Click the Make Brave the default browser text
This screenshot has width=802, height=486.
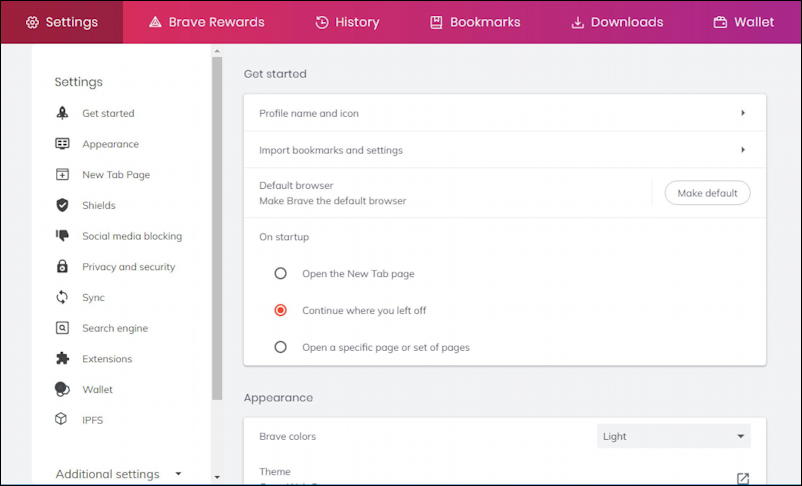(x=332, y=201)
